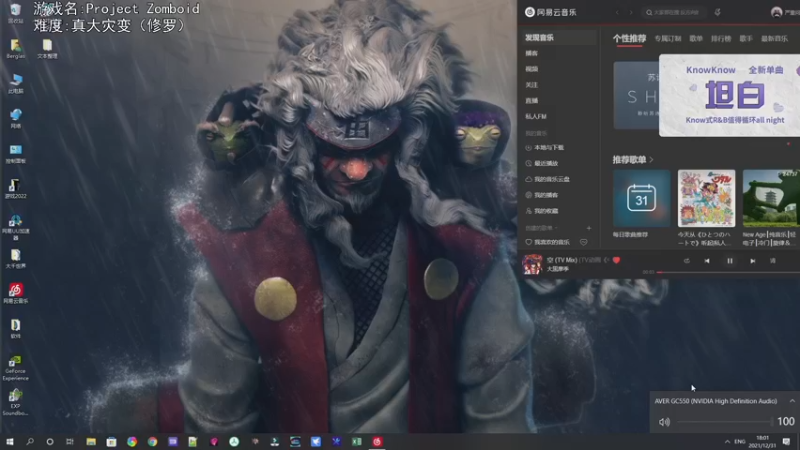
Task: Switch to 专属定制 tab
Action: tap(667, 39)
